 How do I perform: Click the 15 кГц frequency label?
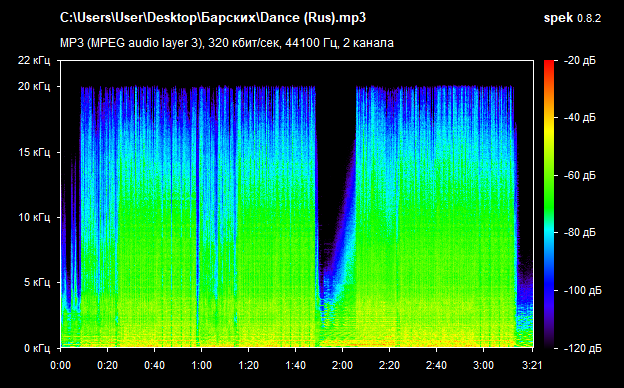coord(34,152)
